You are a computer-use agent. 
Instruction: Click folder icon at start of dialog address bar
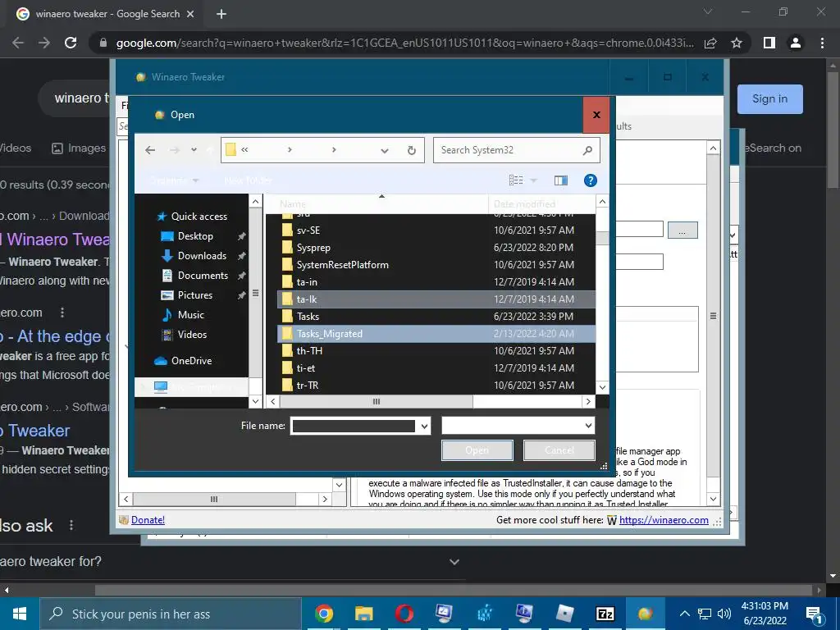point(231,149)
